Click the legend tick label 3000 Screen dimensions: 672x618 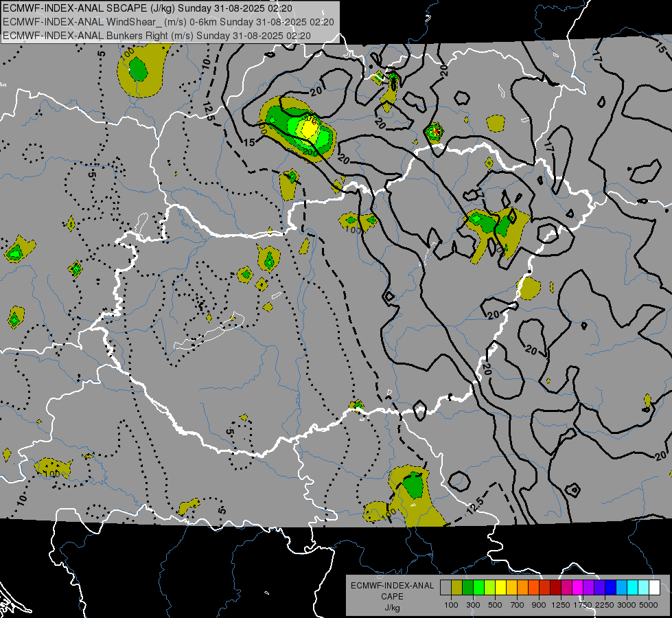627,605
